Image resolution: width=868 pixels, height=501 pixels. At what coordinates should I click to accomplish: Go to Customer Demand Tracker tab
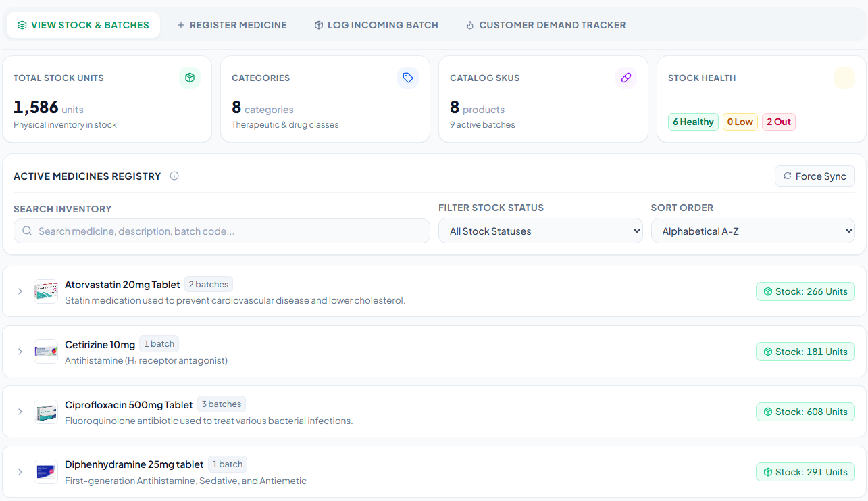point(546,25)
